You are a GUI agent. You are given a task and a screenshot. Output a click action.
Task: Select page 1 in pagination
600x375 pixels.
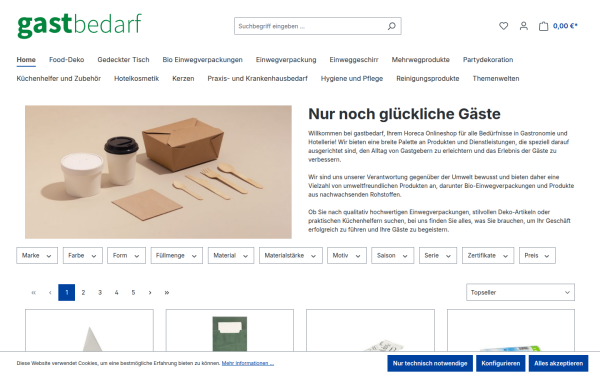click(67, 292)
